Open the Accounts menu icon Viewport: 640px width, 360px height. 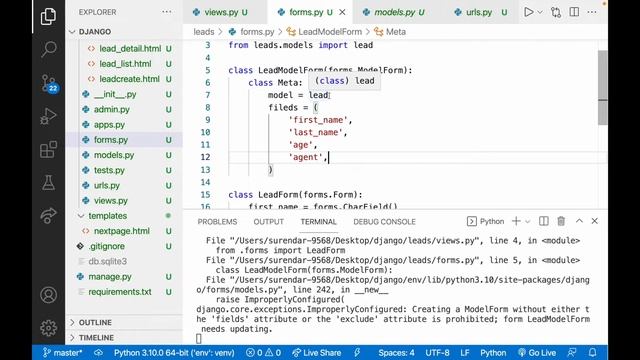pos(48,295)
